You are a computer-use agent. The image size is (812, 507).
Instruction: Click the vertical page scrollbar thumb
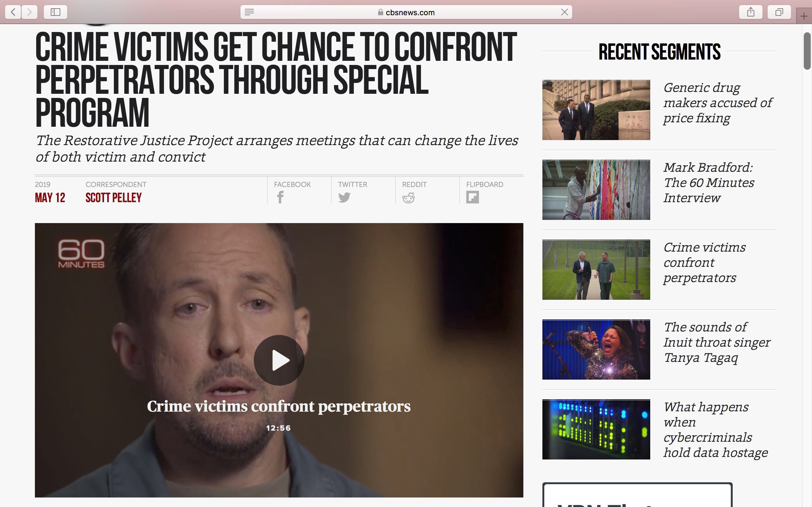(807, 51)
